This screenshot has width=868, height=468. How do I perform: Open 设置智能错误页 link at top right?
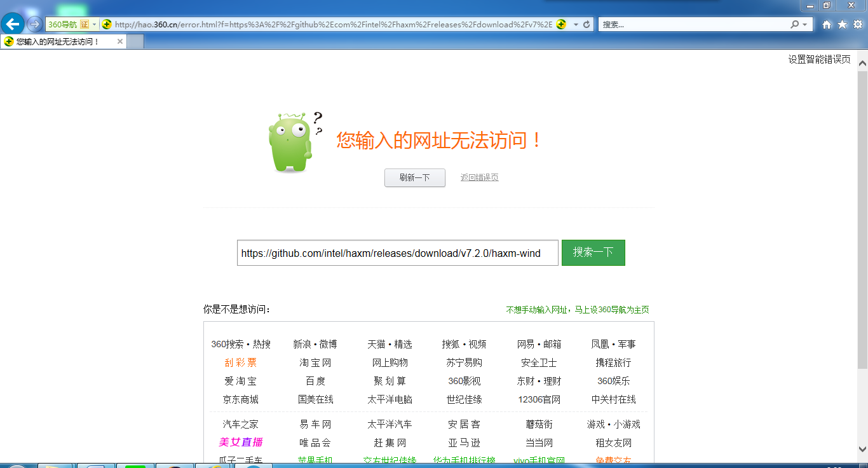pos(820,59)
